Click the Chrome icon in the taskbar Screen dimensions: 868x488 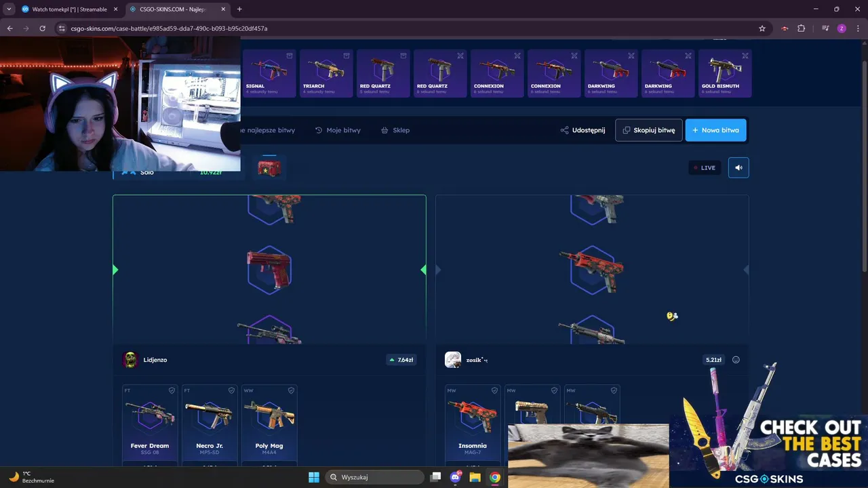(495, 477)
